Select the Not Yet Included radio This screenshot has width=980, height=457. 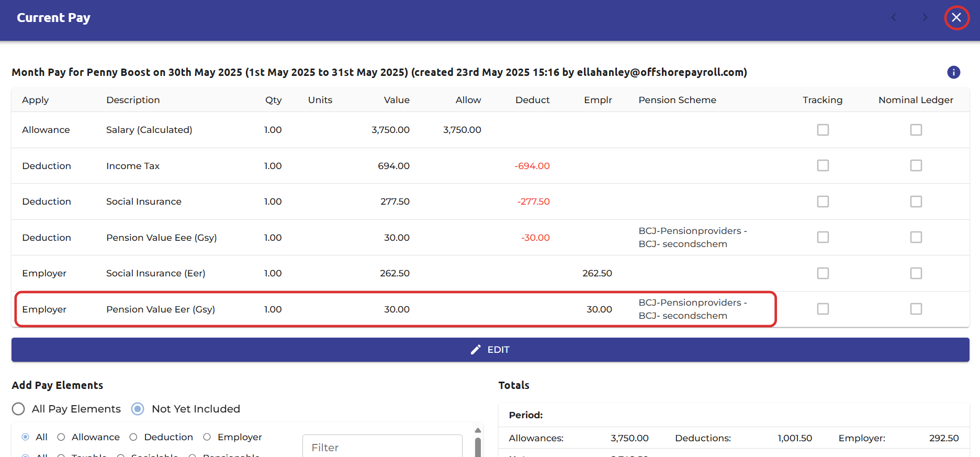[138, 409]
